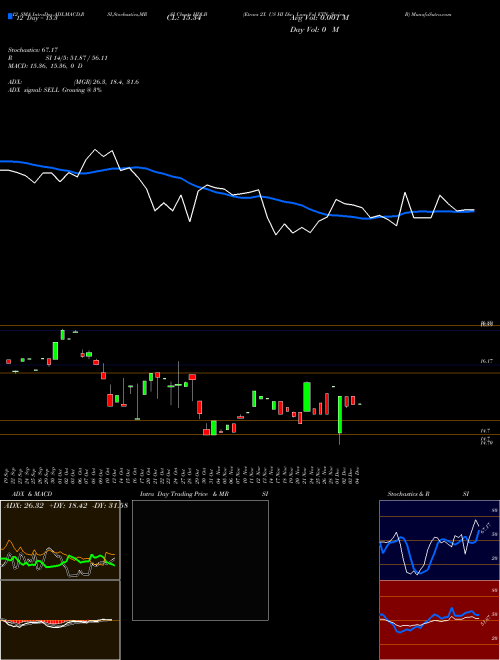
Task: Click the '67.17' marker on the Stochastics line
Action: tap(485, 528)
